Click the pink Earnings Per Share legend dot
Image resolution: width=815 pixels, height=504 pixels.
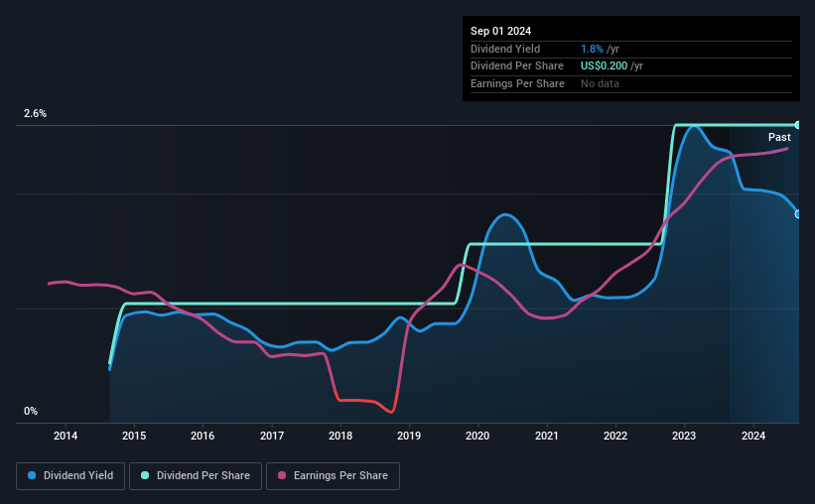(x=282, y=475)
